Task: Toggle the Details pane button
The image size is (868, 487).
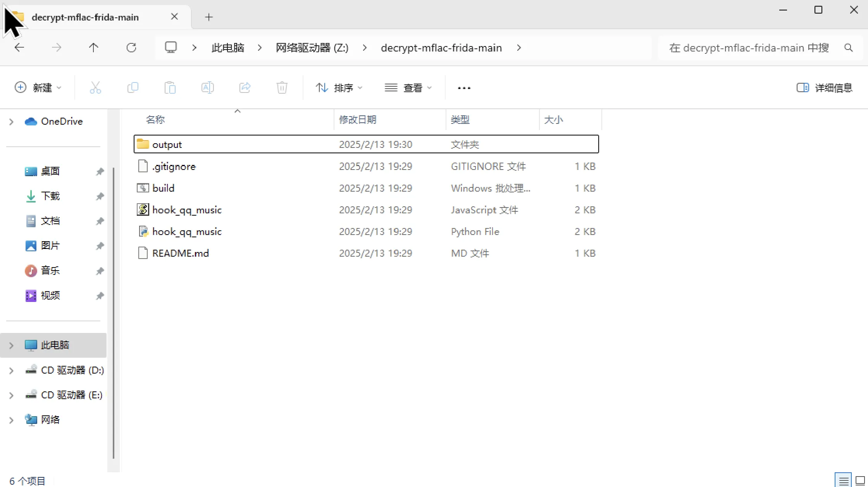Action: (824, 88)
